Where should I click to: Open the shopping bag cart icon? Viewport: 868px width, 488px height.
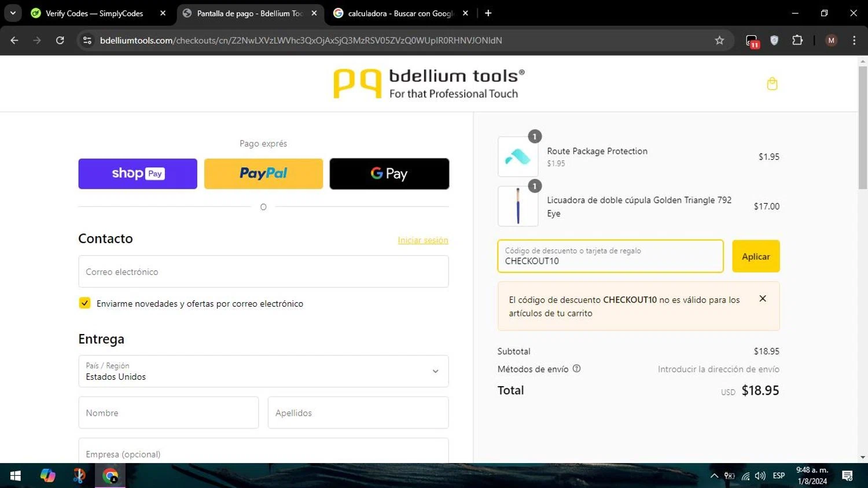point(772,84)
